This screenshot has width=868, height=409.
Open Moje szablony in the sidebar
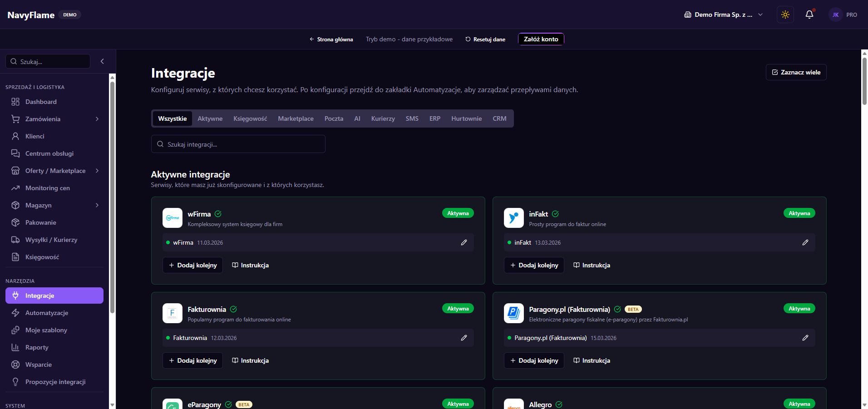pyautogui.click(x=54, y=330)
